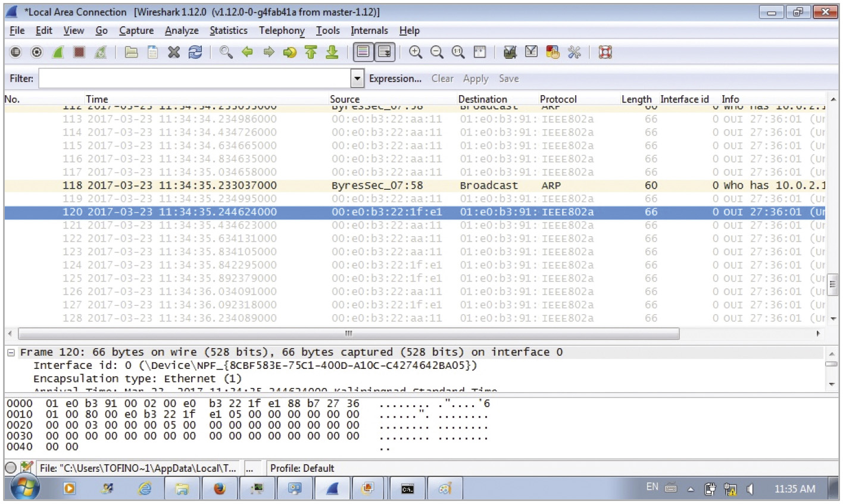Sort by the Source column header
843x504 pixels.
coord(345,99)
